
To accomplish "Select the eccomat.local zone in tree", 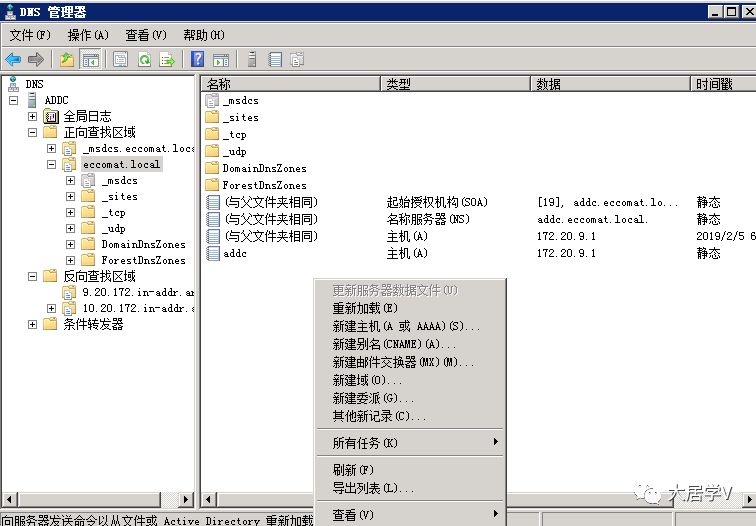I will (x=122, y=164).
